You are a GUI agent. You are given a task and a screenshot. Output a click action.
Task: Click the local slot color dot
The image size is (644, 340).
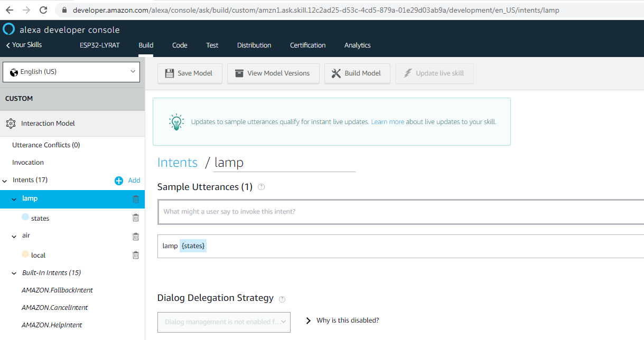click(x=25, y=254)
